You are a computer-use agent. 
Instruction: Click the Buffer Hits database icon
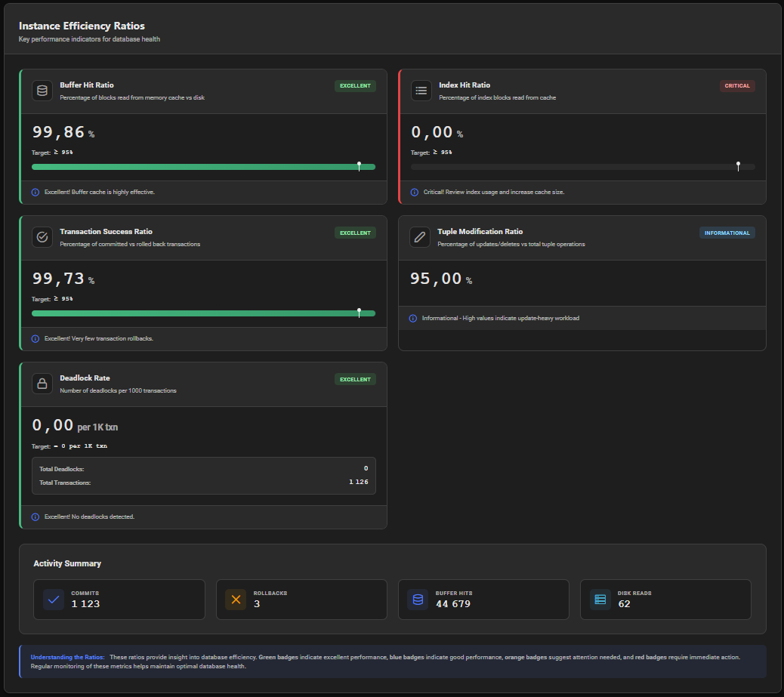pos(418,600)
